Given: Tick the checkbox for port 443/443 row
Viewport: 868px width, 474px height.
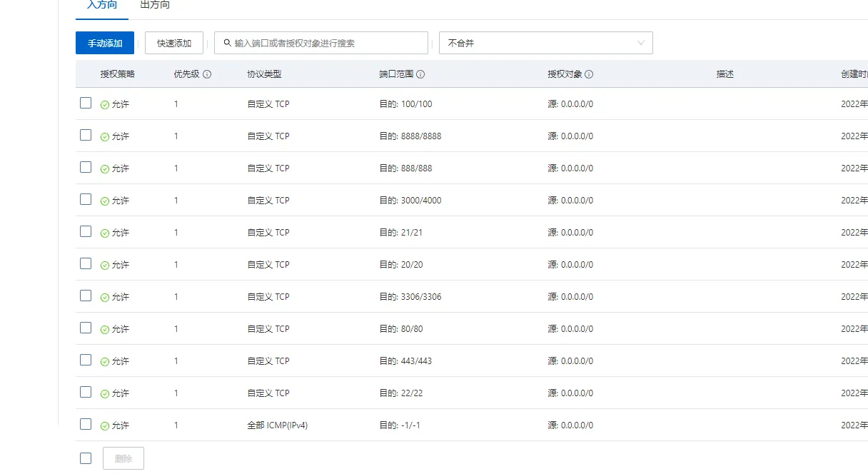Looking at the screenshot, I should pos(86,360).
